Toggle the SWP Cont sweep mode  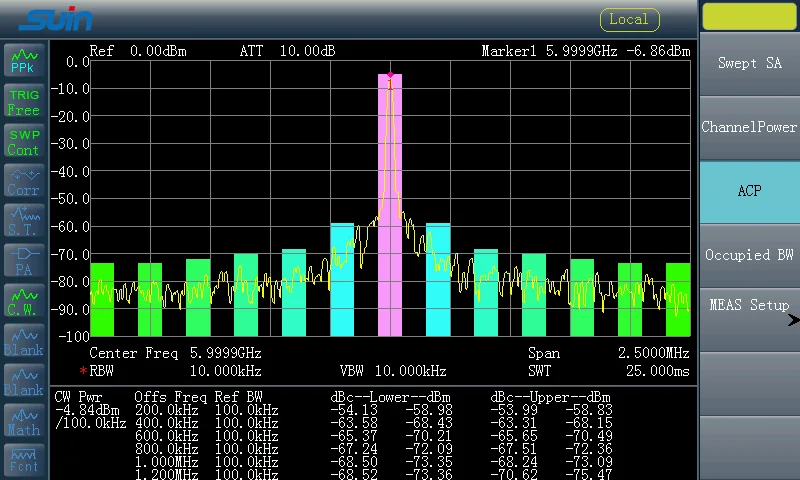pos(23,142)
